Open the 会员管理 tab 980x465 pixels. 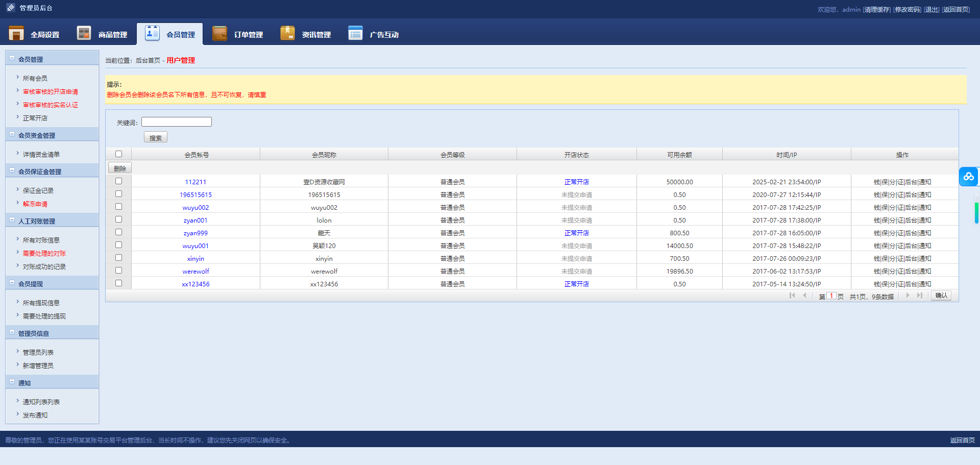(x=170, y=34)
